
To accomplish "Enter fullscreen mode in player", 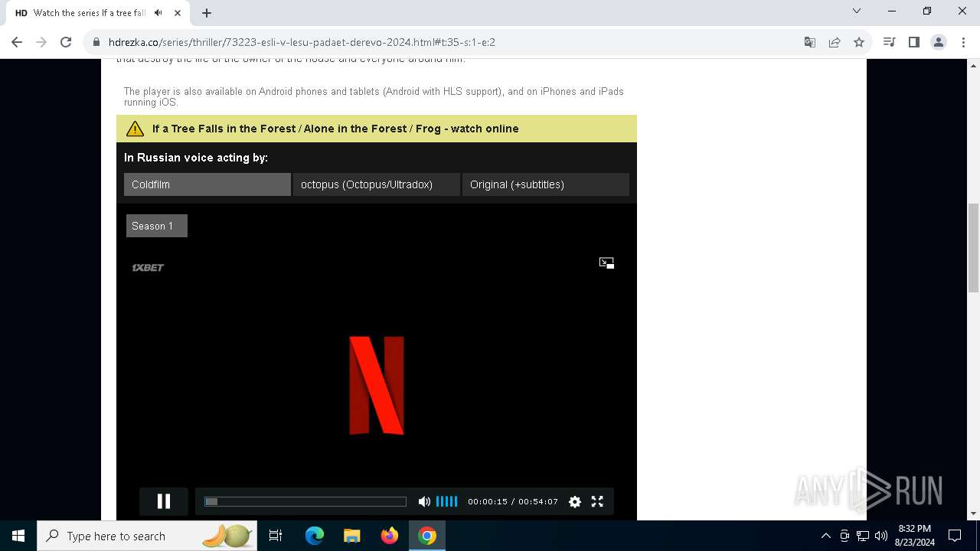I will tap(597, 502).
